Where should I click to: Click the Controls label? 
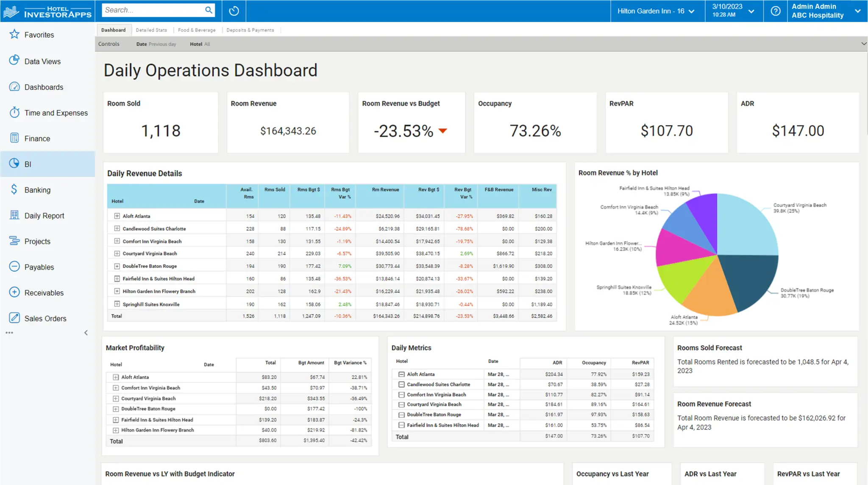pyautogui.click(x=109, y=44)
